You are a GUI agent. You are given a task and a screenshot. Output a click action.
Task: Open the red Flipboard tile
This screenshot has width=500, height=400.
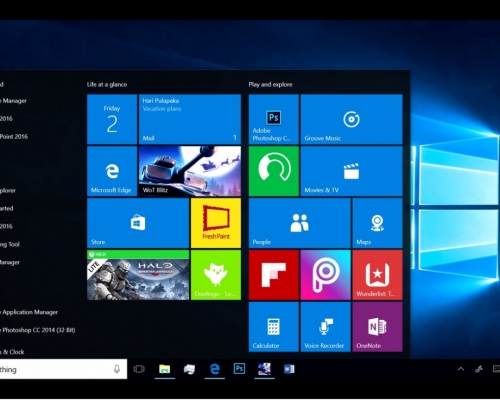pyautogui.click(x=274, y=275)
